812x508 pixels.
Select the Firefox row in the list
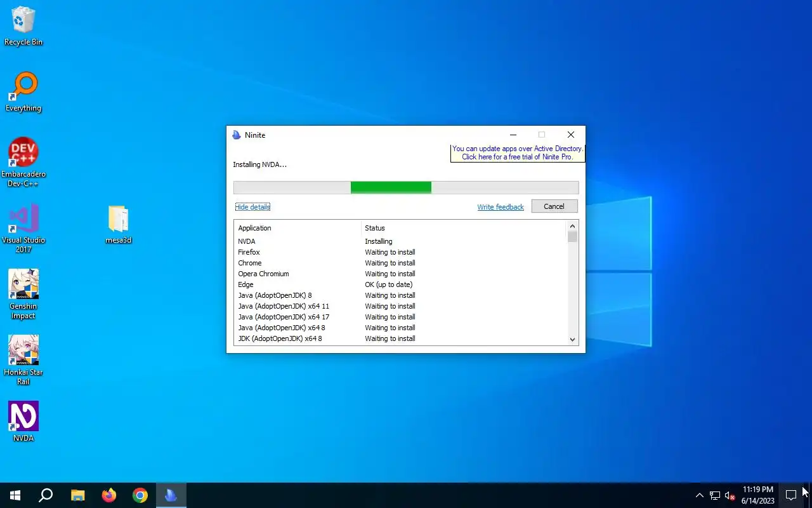tap(400, 252)
